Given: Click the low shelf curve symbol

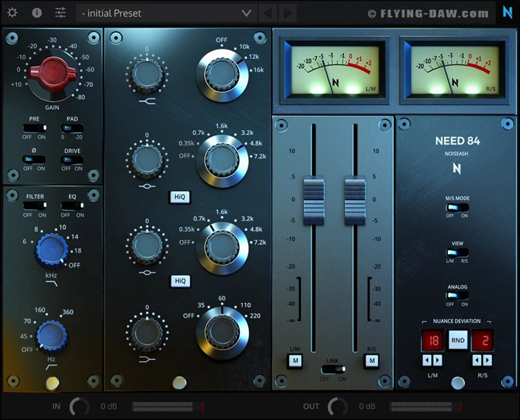Looking at the screenshot, I should [x=147, y=359].
